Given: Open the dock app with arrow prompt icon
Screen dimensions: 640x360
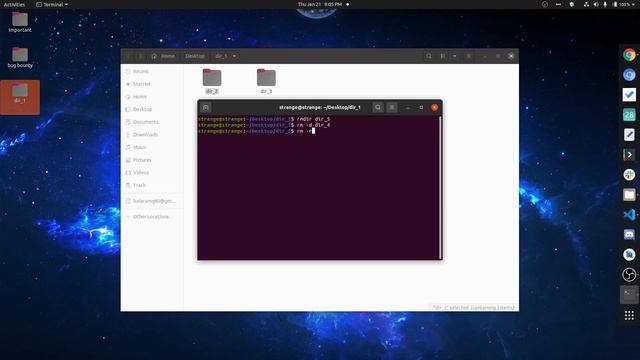Looking at the screenshot, I should coord(629,155).
